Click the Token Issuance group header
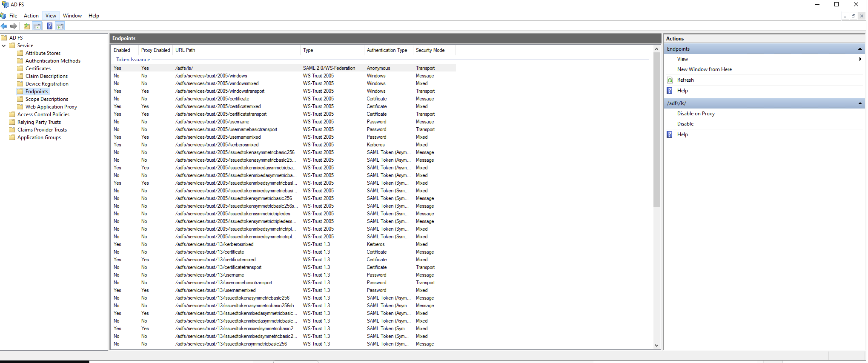 pyautogui.click(x=133, y=60)
